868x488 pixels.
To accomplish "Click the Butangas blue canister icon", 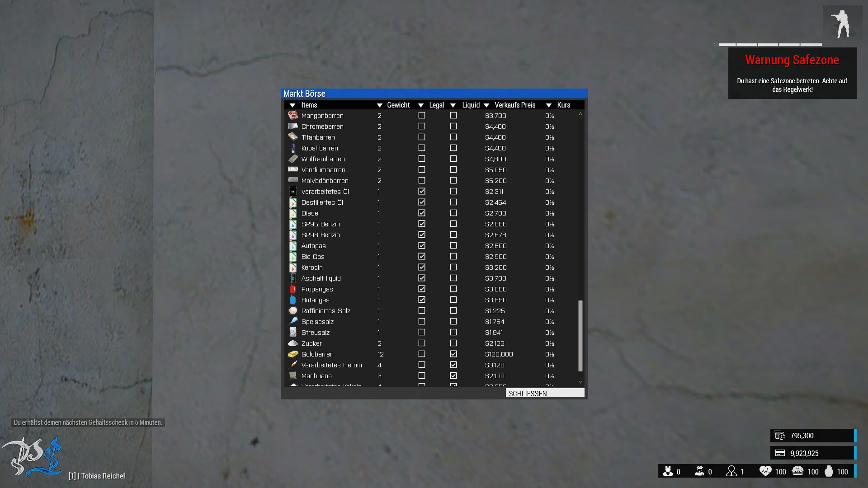I will [x=293, y=300].
